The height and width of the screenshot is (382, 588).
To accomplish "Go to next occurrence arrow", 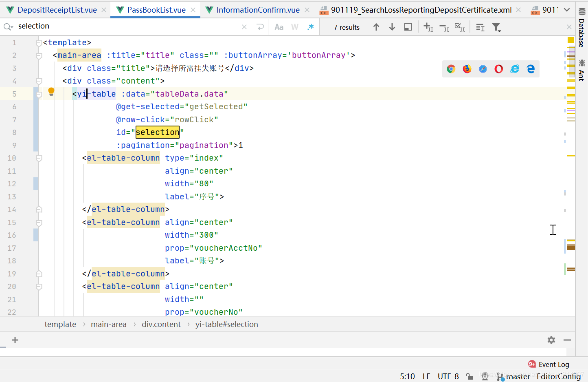I will coord(392,27).
